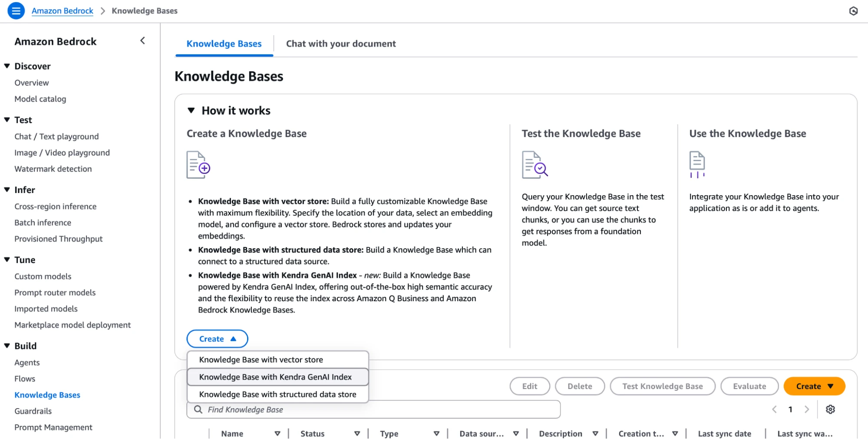This screenshot has width=868, height=439.
Task: Click the Evaluate button
Action: 749,386
